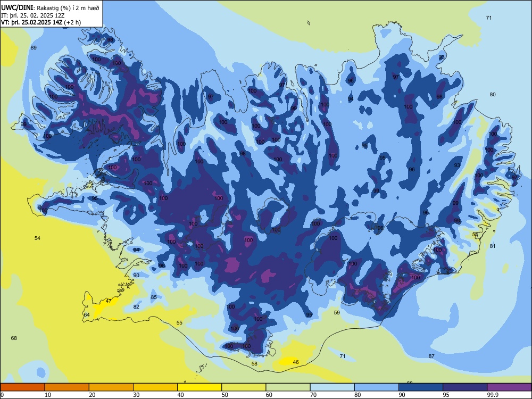This screenshot has width=532, height=399.
Task: Click the humidity value '46' on the map
Action: point(296,362)
